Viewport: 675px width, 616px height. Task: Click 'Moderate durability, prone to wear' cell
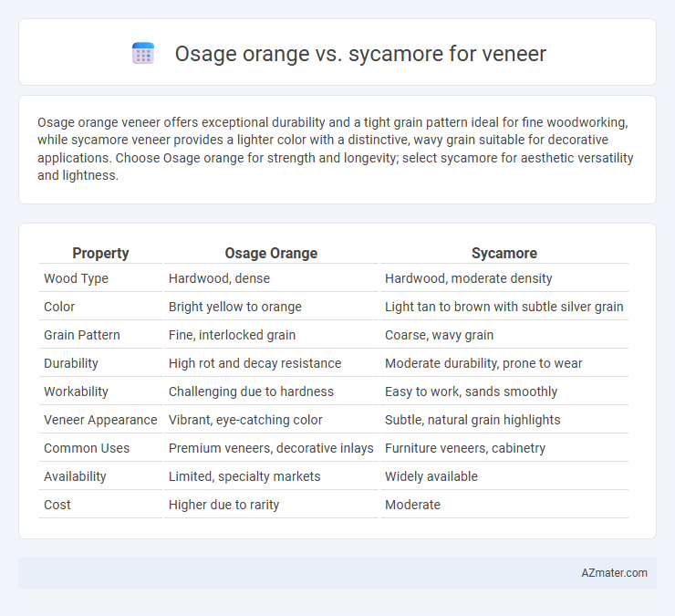[483, 363]
